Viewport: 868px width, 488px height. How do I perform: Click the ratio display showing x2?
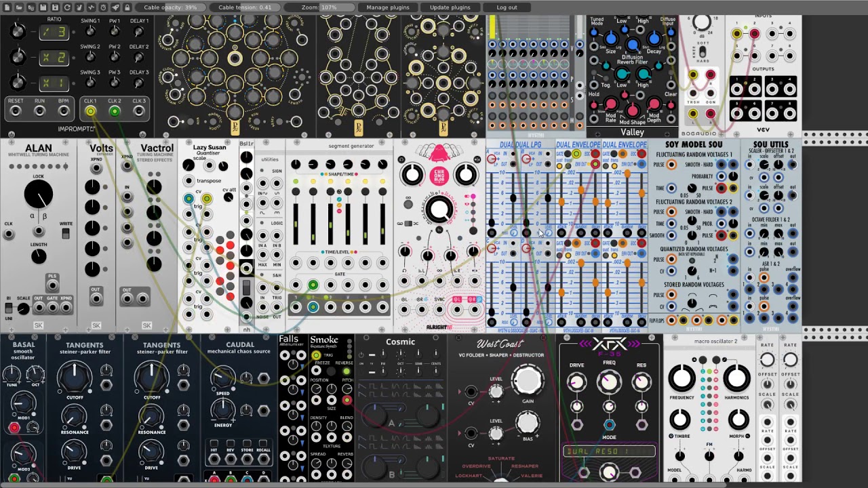54,58
